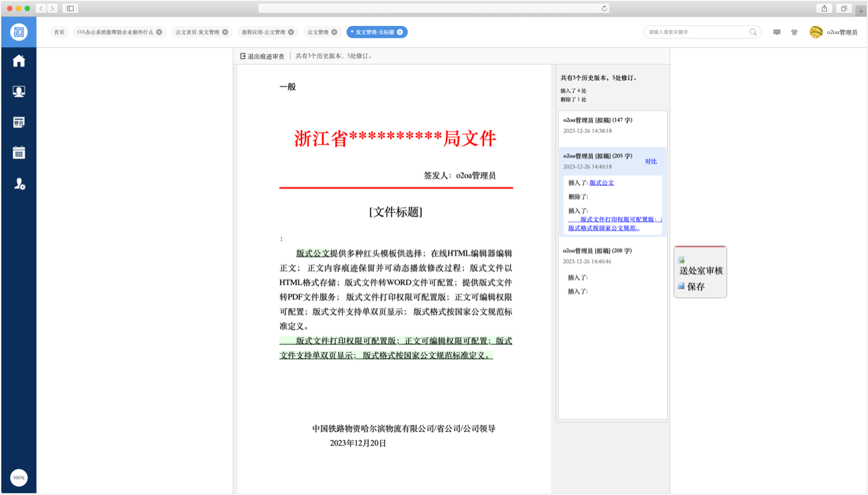Click 退出痕迹审查 to exit trace review
This screenshot has height=495, width=868.
(x=262, y=57)
